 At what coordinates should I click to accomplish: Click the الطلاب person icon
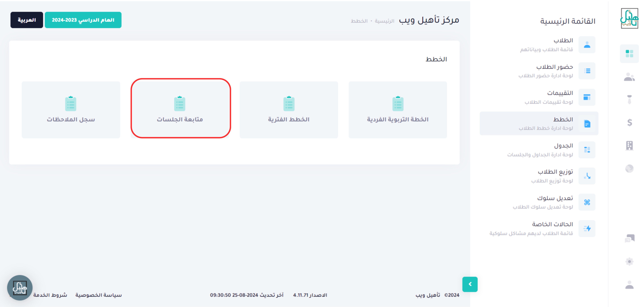[587, 45]
